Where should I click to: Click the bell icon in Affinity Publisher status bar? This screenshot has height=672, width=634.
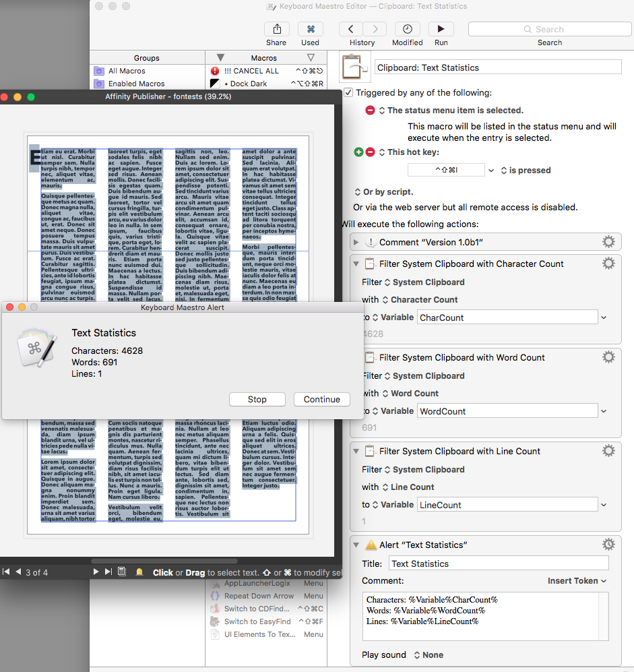[x=139, y=572]
